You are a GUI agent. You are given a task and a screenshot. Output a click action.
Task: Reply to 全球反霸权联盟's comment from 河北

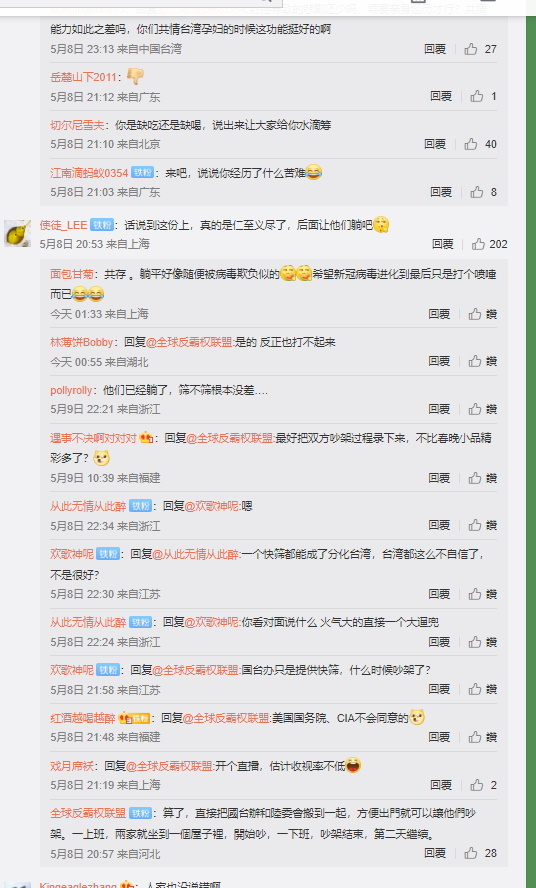(x=435, y=853)
